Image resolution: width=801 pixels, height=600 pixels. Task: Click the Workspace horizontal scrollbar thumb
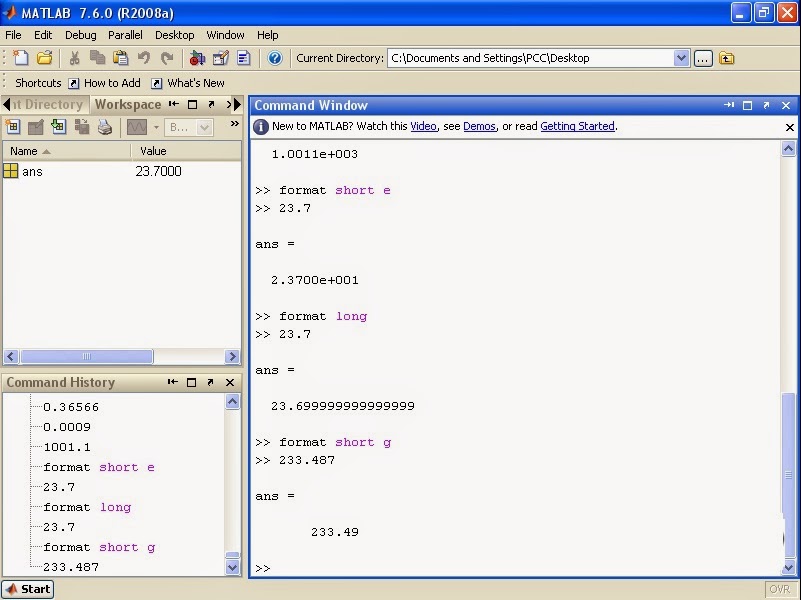click(86, 356)
